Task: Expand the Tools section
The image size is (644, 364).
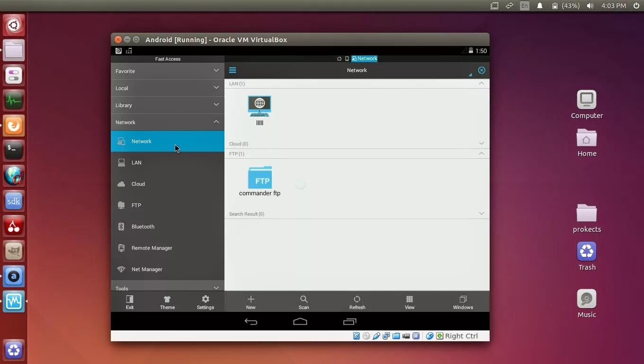Action: point(168,286)
